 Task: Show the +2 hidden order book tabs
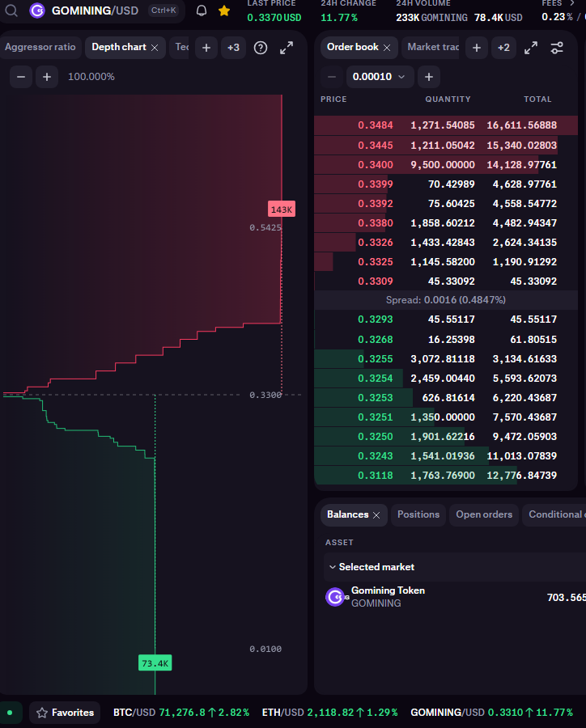[503, 48]
